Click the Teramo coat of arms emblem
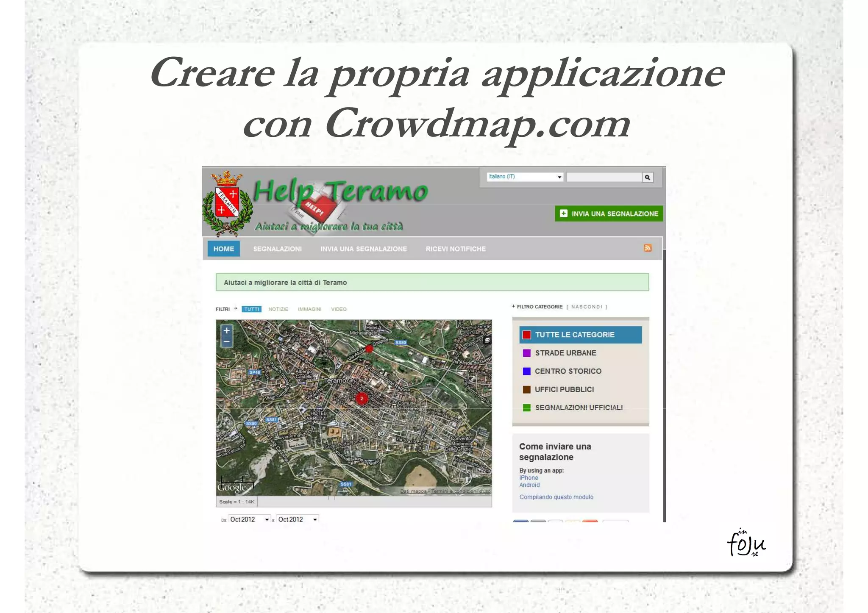The width and height of the screenshot is (868, 613). (228, 204)
